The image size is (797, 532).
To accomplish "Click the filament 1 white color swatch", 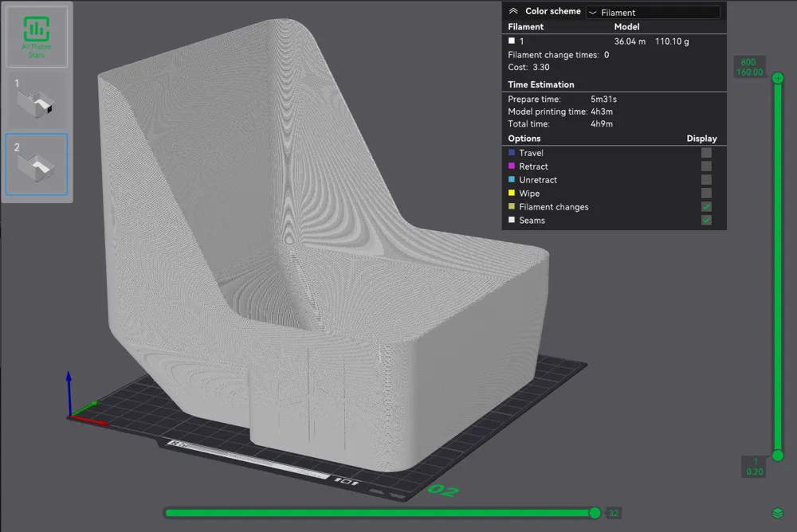I will [512, 41].
